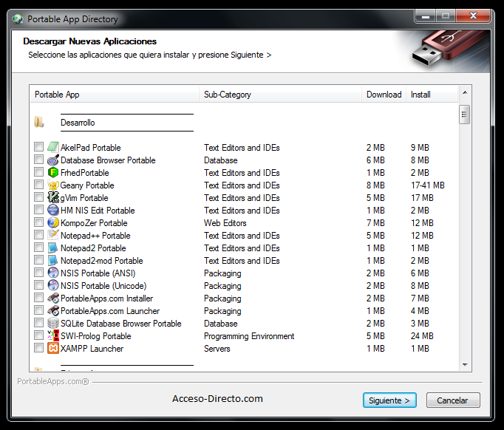Check the Database Browser Portable checkbox
Image resolution: width=504 pixels, height=430 pixels.
(38, 160)
